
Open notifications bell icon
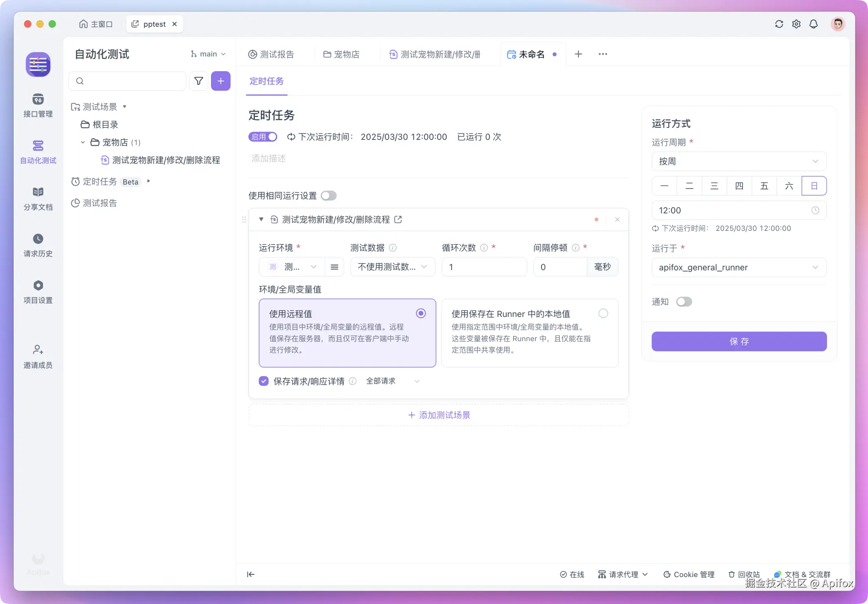[x=813, y=24]
